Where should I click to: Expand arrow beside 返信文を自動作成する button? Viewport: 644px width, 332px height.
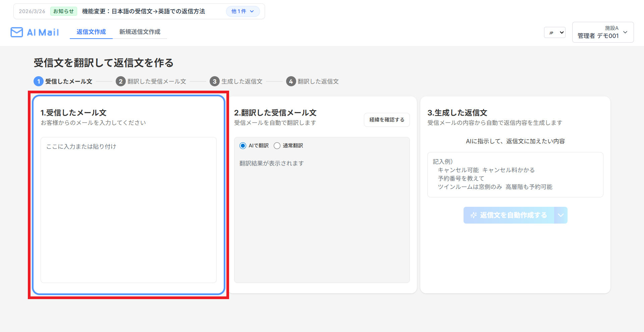[561, 215]
